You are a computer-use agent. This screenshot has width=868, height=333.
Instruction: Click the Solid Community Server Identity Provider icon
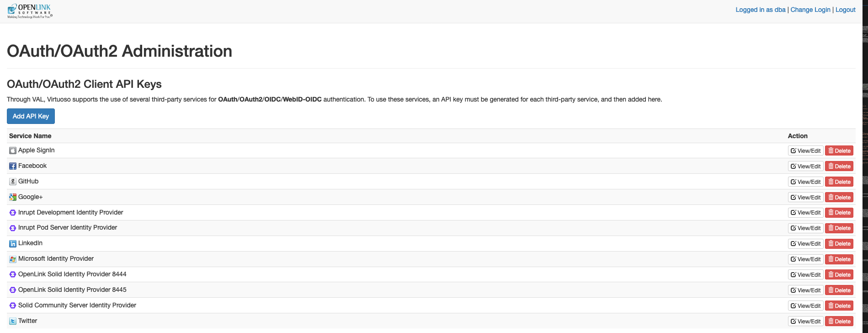coord(13,306)
